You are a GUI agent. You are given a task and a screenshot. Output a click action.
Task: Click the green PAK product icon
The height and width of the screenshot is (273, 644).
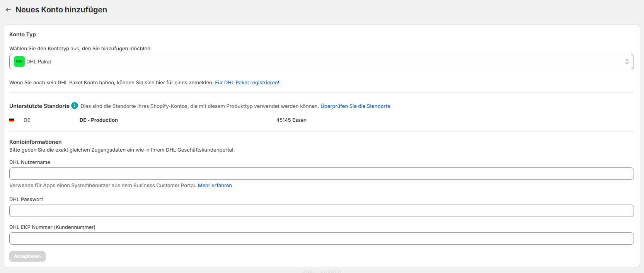pos(19,61)
